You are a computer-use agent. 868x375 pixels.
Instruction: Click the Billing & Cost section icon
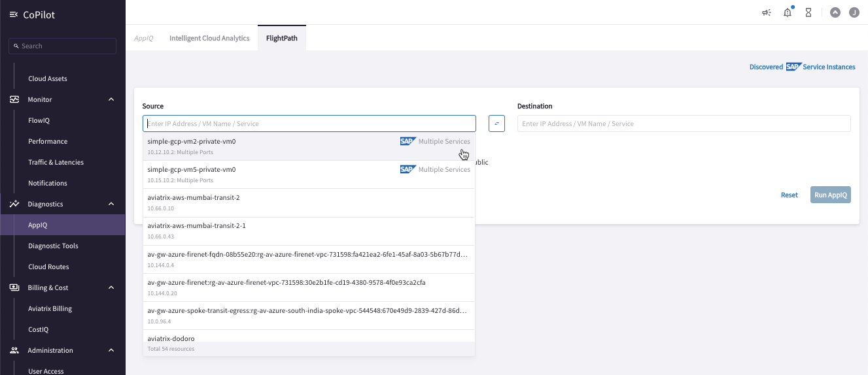[x=14, y=287]
